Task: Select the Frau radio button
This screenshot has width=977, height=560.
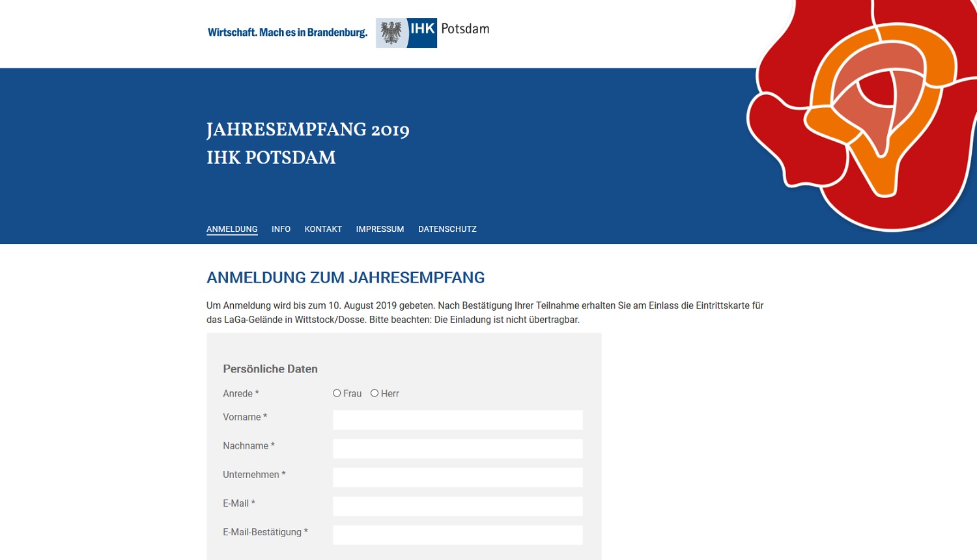Action: (337, 393)
